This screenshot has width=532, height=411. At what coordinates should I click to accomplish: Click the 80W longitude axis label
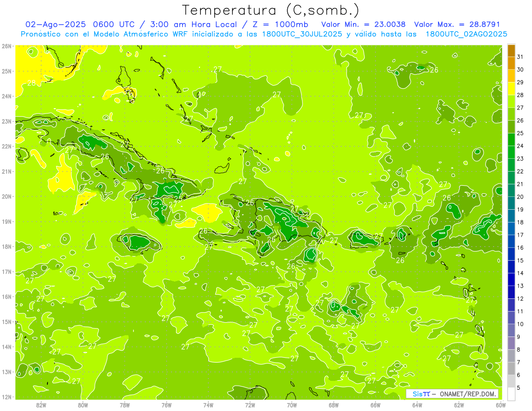(83, 405)
